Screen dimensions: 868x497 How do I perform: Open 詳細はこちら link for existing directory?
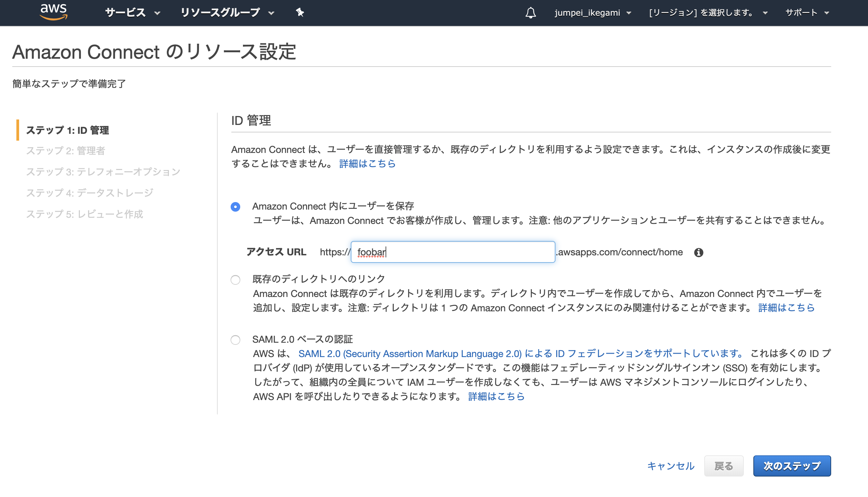coord(786,308)
